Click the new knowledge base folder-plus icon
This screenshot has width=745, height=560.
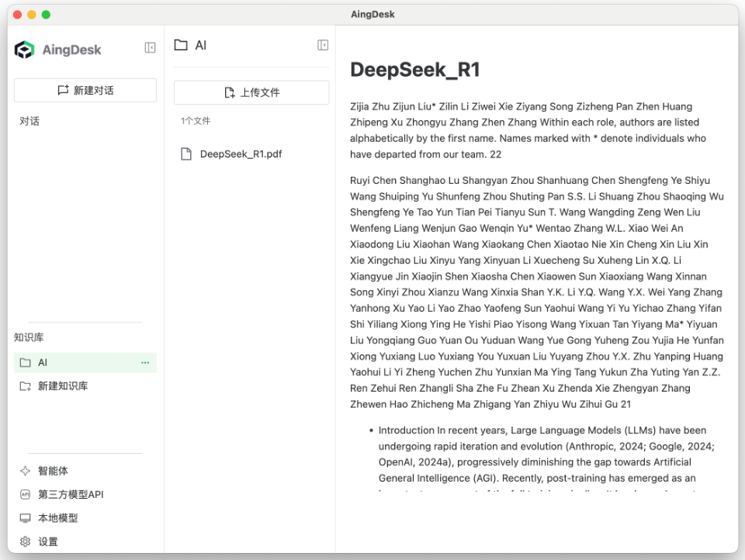(26, 386)
